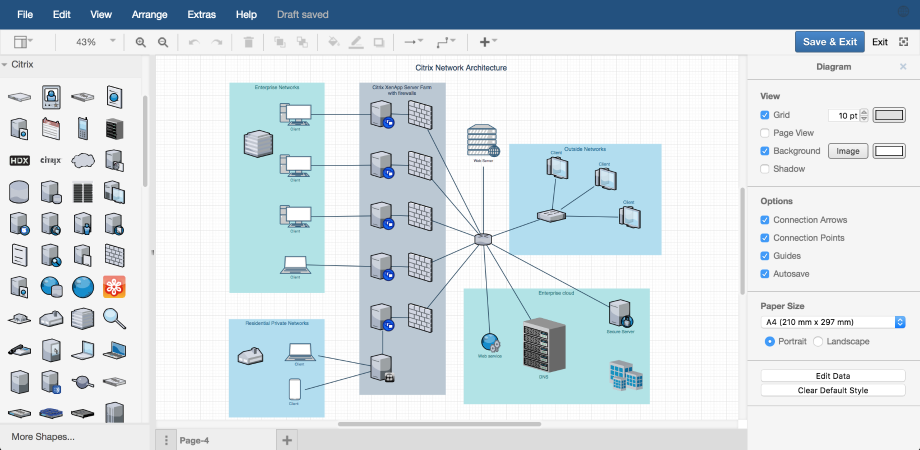
Task: Uncheck Connection Arrows option
Action: (765, 220)
